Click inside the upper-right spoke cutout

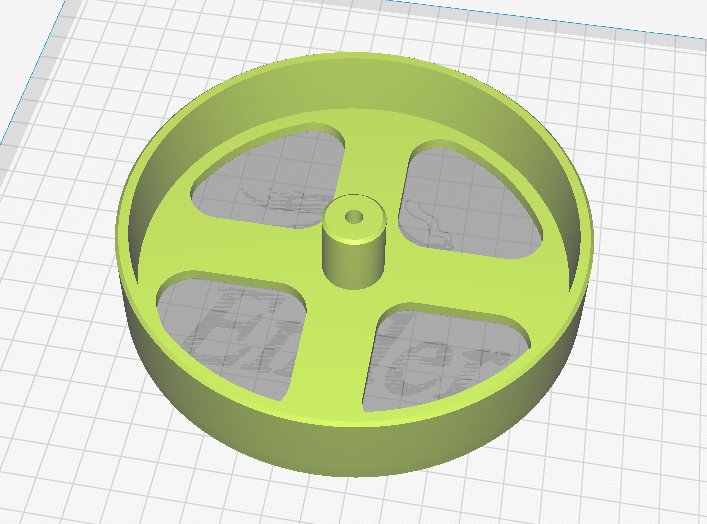point(469,203)
